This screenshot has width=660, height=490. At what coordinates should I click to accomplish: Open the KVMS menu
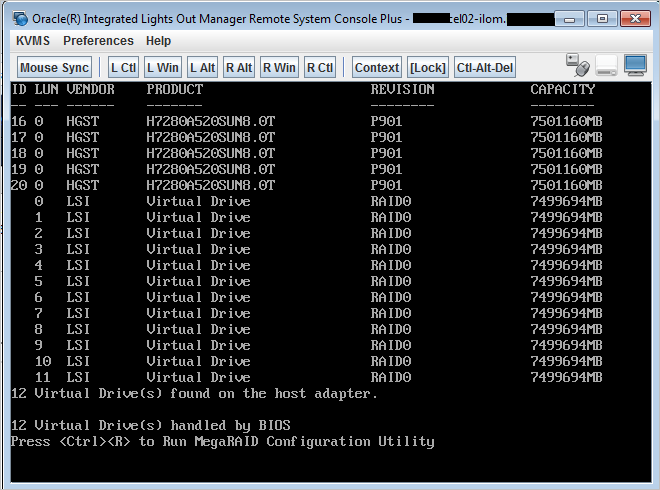click(33, 41)
